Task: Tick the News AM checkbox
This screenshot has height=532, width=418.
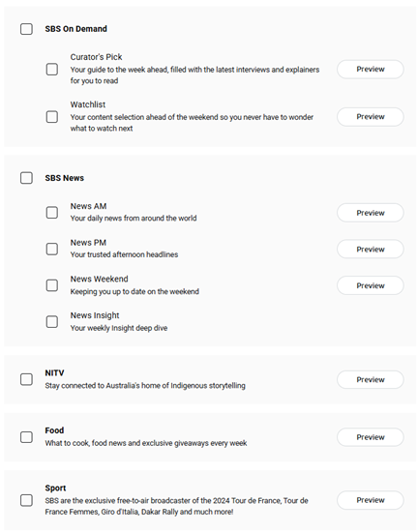Action: [x=52, y=213]
